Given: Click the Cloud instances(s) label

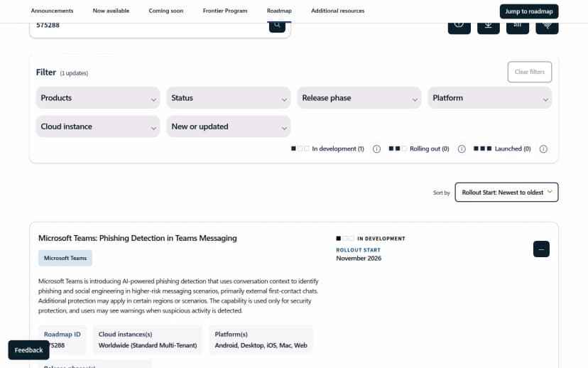Looking at the screenshot, I should (x=125, y=334).
